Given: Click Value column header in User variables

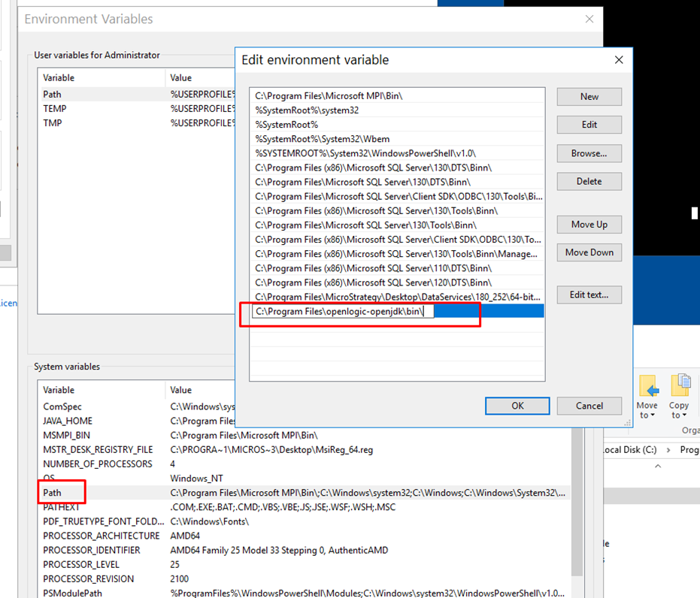Looking at the screenshot, I should coord(200,77).
